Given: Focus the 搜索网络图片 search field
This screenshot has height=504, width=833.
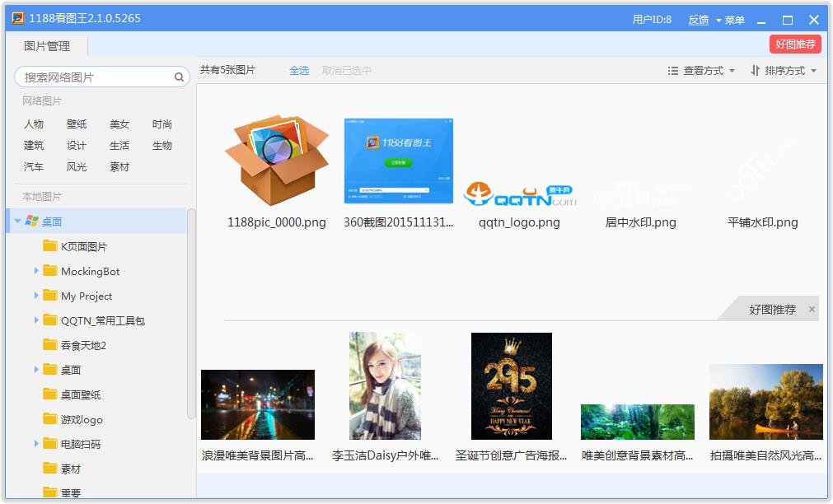Looking at the screenshot, I should tap(95, 77).
